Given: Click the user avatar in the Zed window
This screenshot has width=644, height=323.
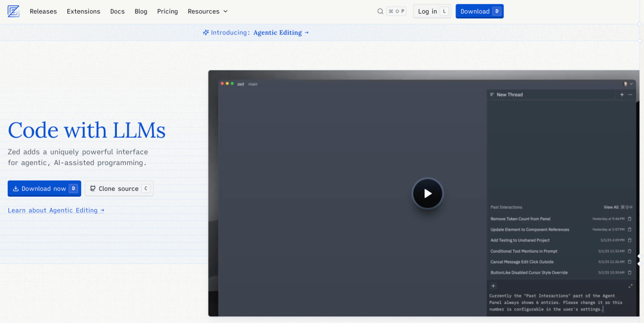Looking at the screenshot, I should click(626, 83).
